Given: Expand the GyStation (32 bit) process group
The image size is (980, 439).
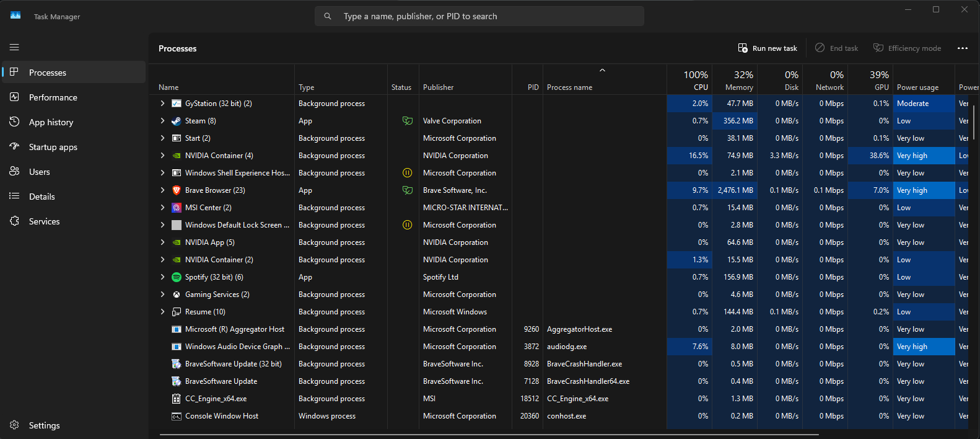Looking at the screenshot, I should pyautogui.click(x=163, y=104).
